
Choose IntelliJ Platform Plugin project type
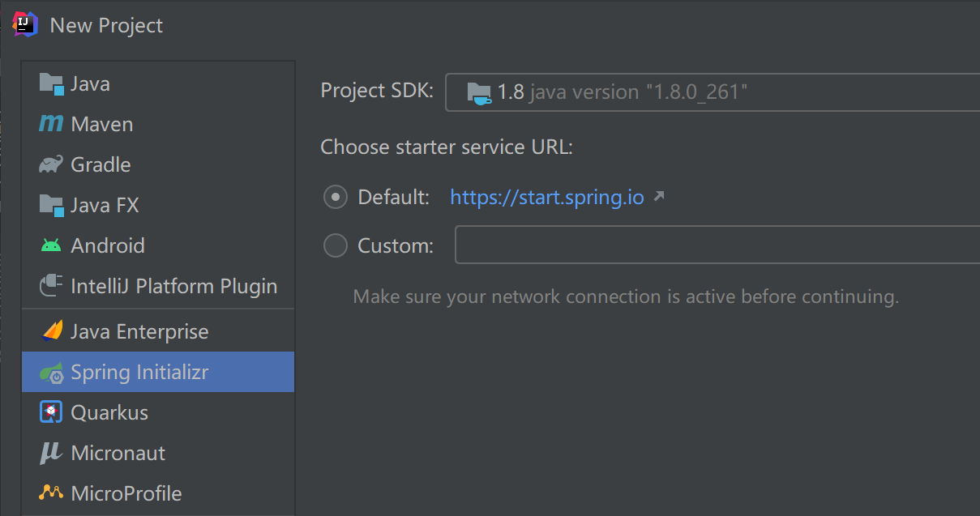click(158, 287)
